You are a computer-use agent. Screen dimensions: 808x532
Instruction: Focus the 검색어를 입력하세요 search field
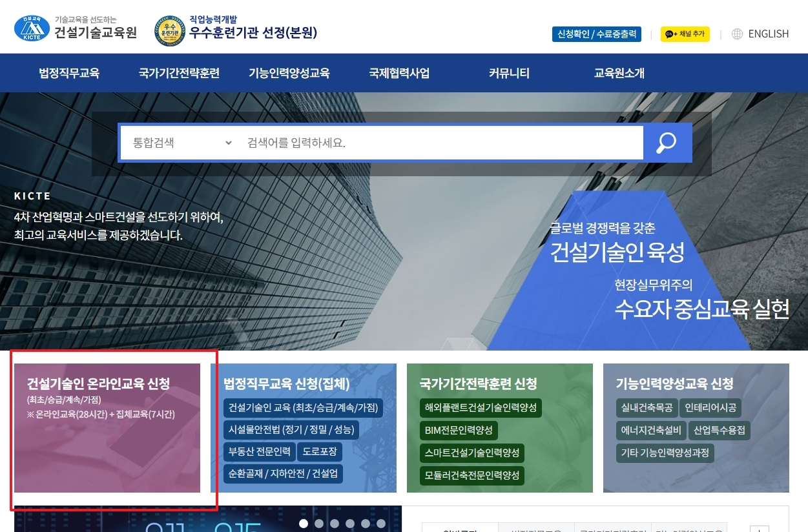tap(440, 143)
